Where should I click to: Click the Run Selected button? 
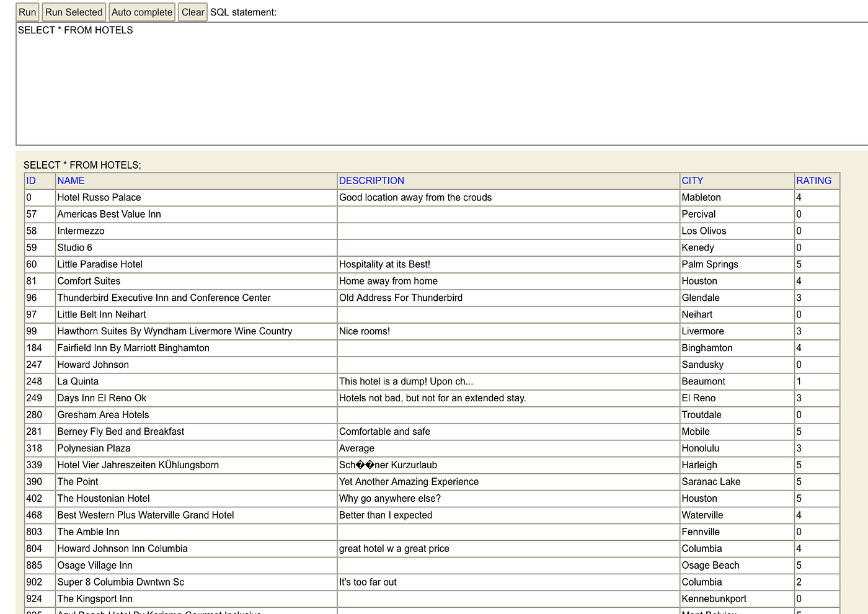pyautogui.click(x=73, y=12)
